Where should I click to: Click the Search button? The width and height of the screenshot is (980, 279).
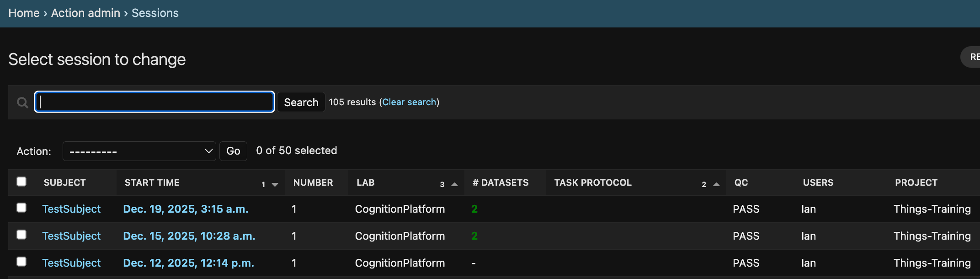click(x=301, y=102)
